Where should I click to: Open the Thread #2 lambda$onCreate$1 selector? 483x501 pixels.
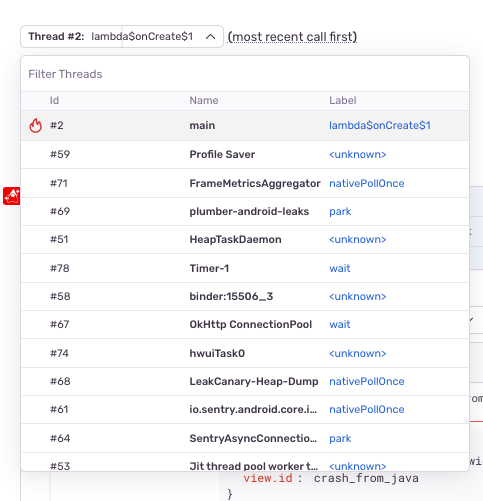[x=122, y=37]
